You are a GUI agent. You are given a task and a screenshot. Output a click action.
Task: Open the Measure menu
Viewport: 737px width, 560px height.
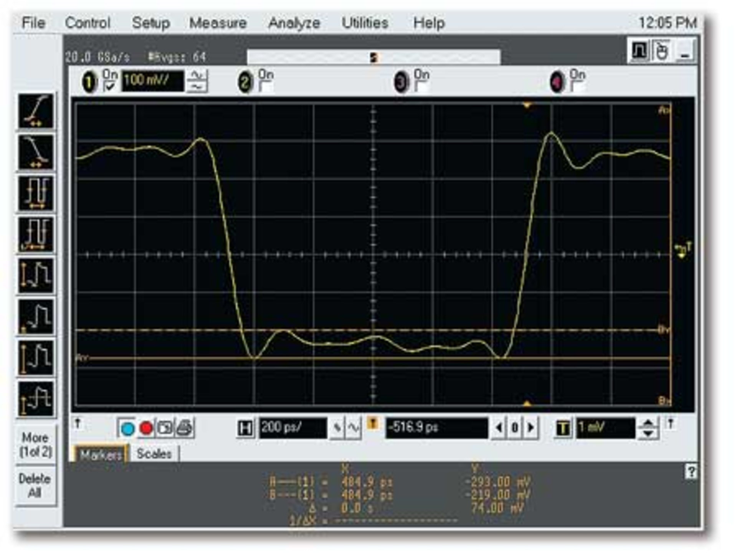(x=218, y=23)
